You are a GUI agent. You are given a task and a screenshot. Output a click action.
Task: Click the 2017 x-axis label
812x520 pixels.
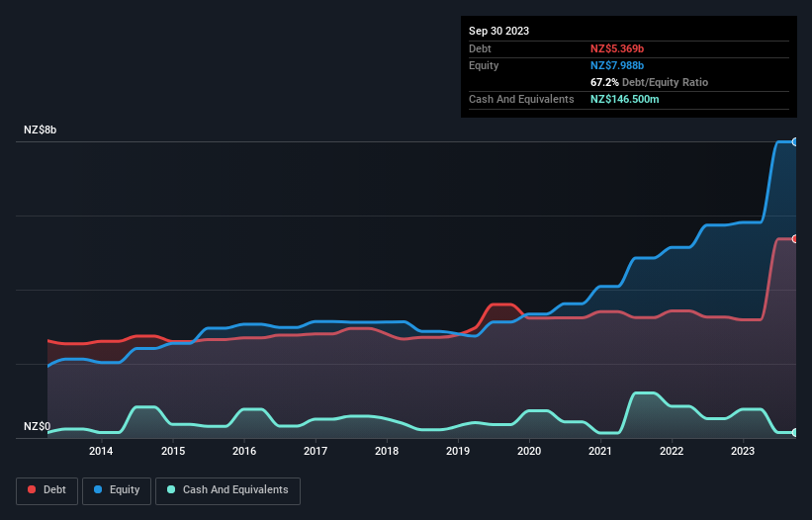pos(316,451)
